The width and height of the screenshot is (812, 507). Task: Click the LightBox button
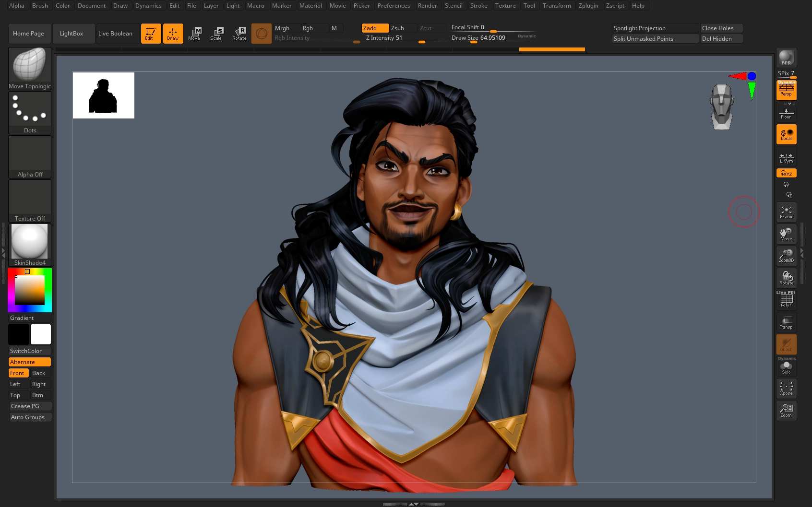(x=72, y=34)
